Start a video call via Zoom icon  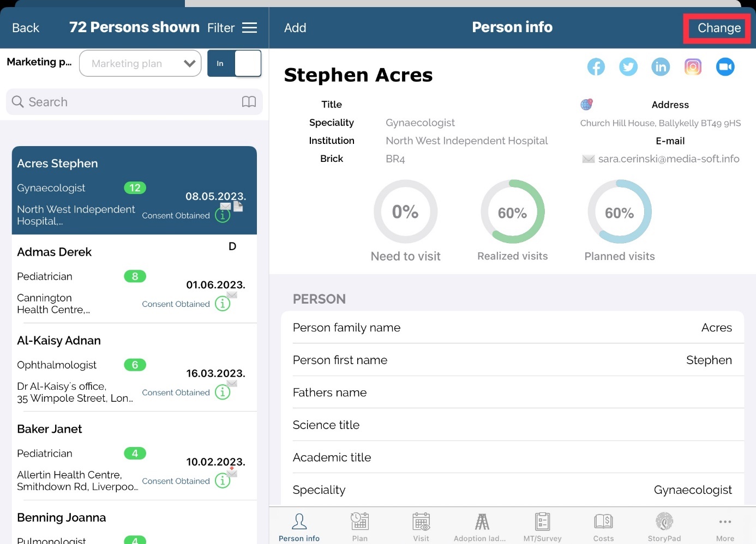point(725,67)
